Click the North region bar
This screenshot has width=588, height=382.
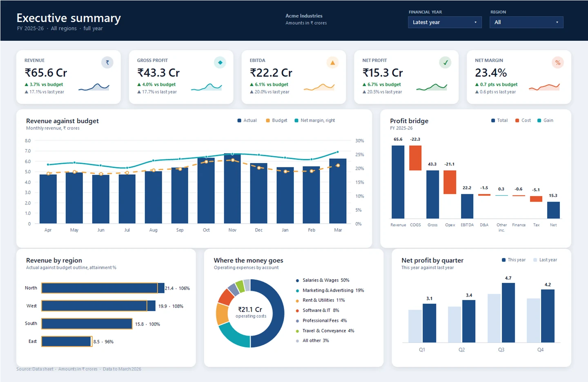click(103, 288)
